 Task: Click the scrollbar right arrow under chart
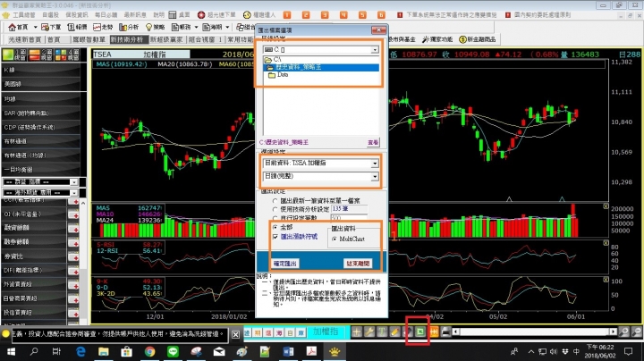point(614,332)
